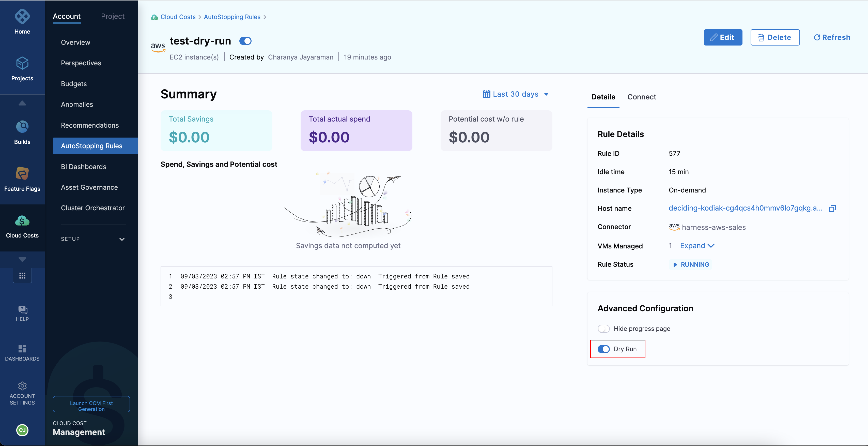Click the Edit button
This screenshot has width=868, height=446.
tap(723, 37)
